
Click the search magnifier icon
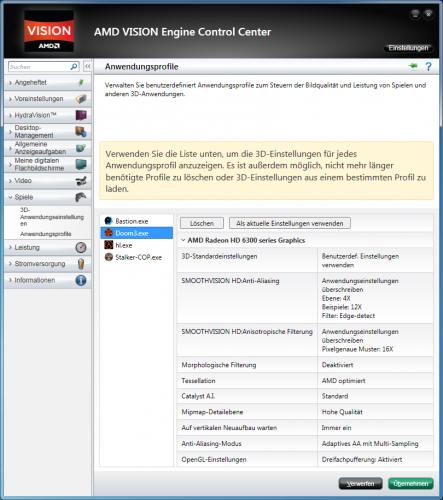pyautogui.click(x=74, y=67)
